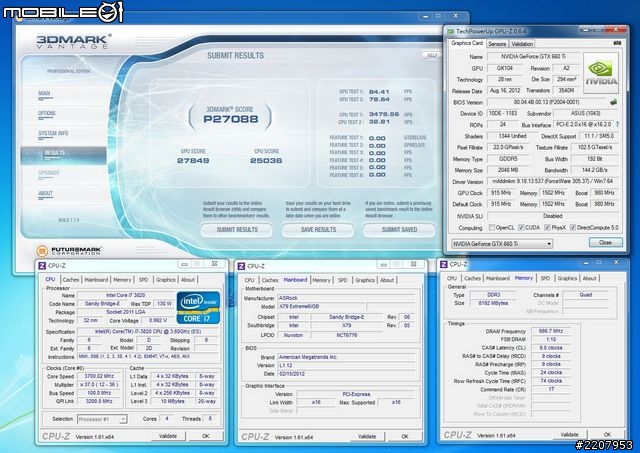Click the GPU Name field in GPU-Z
This screenshot has height=453, width=640.
534,56
